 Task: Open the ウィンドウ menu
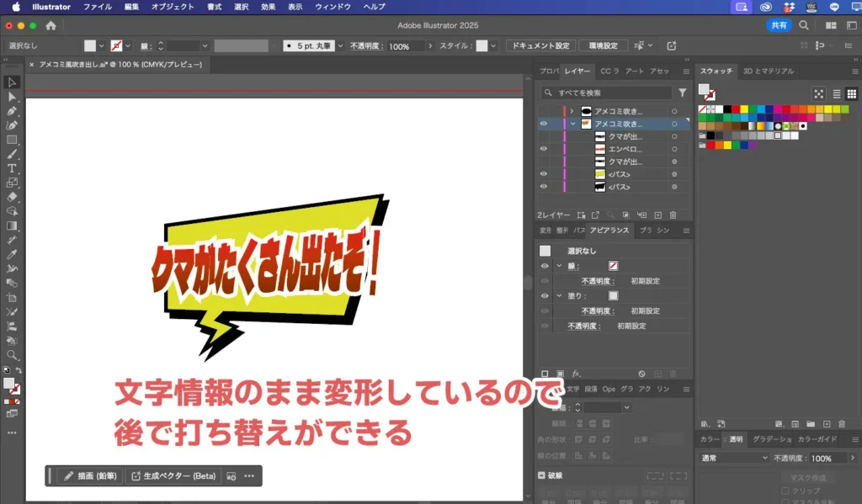coord(331,6)
